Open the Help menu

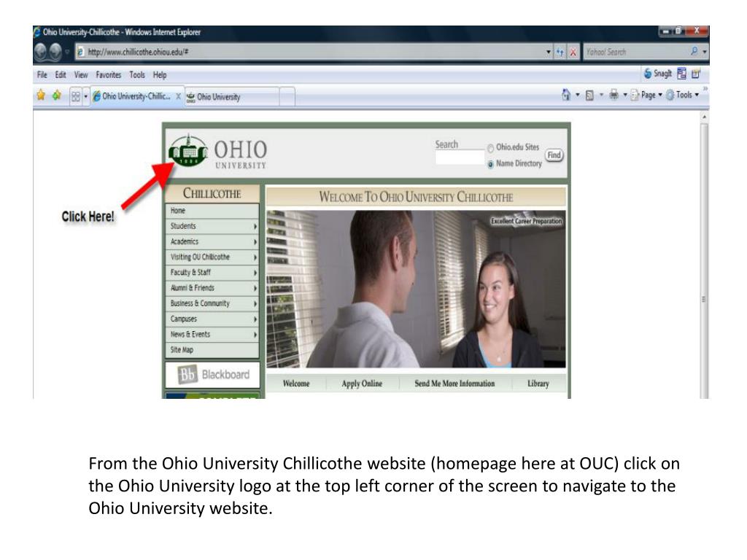click(x=160, y=75)
